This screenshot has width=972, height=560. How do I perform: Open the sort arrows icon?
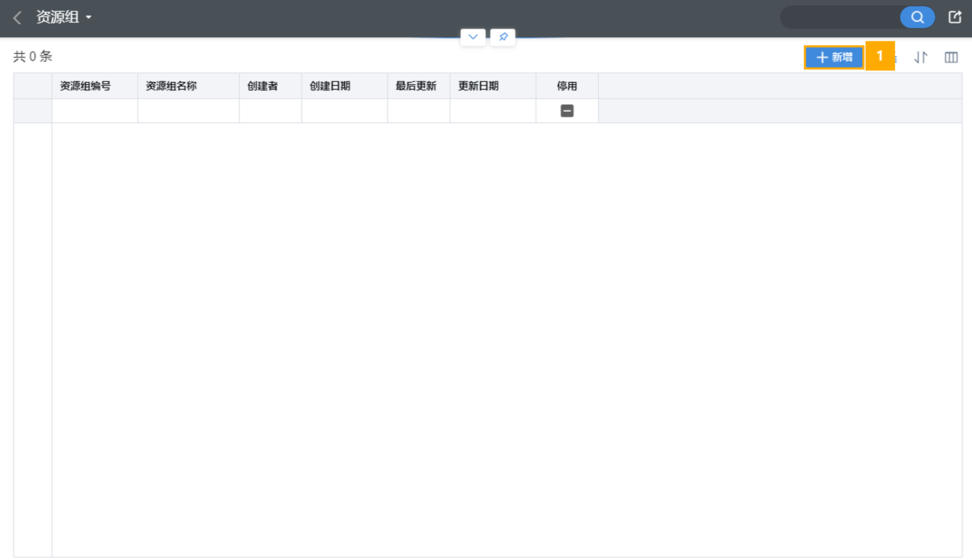921,57
